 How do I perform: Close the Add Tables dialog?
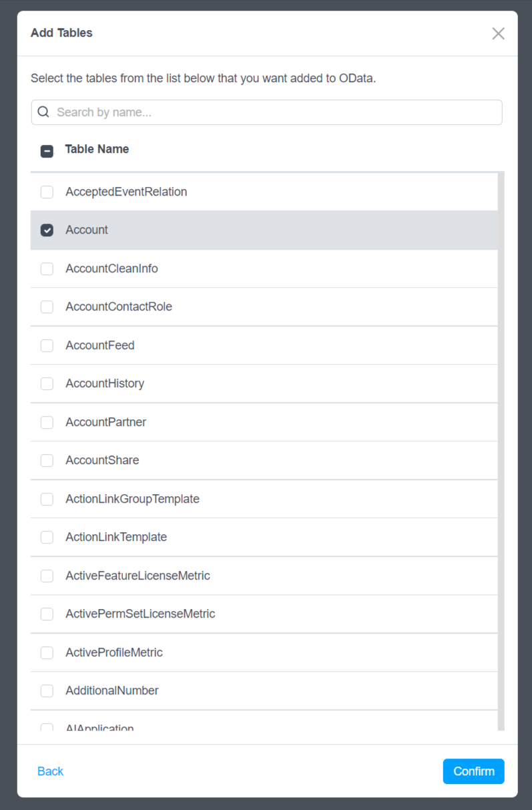click(498, 33)
